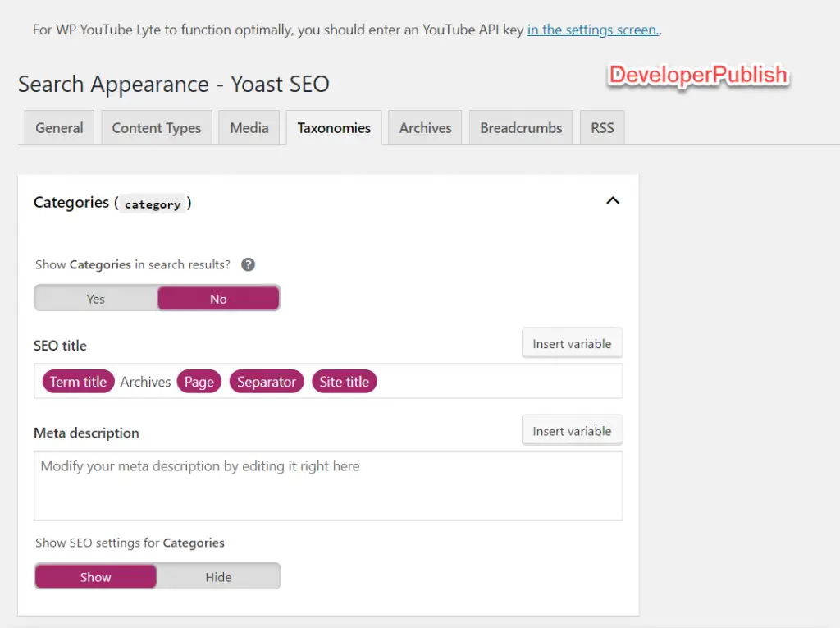Click the Categories section heading
Image resolution: width=840 pixels, height=628 pixels.
click(x=112, y=203)
